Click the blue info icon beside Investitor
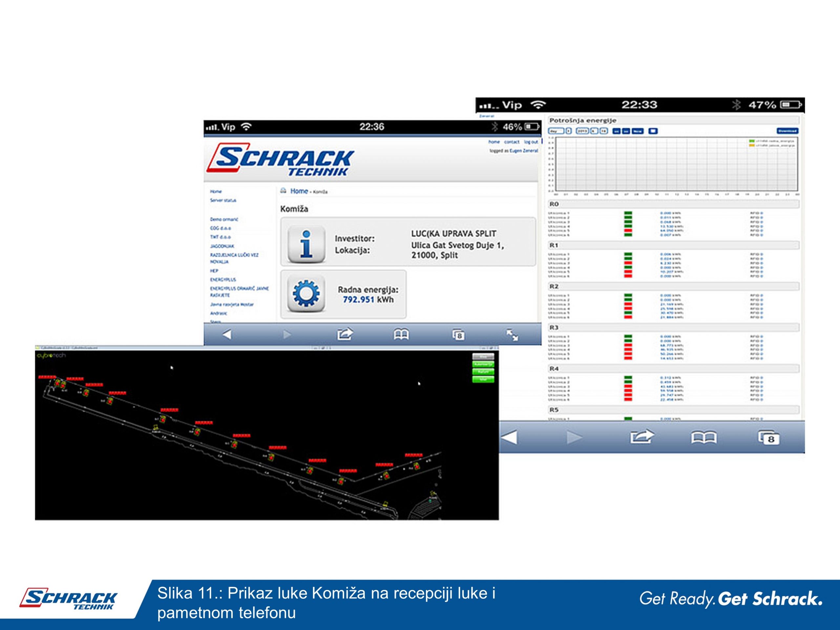This screenshot has height=630, width=840. tap(306, 244)
